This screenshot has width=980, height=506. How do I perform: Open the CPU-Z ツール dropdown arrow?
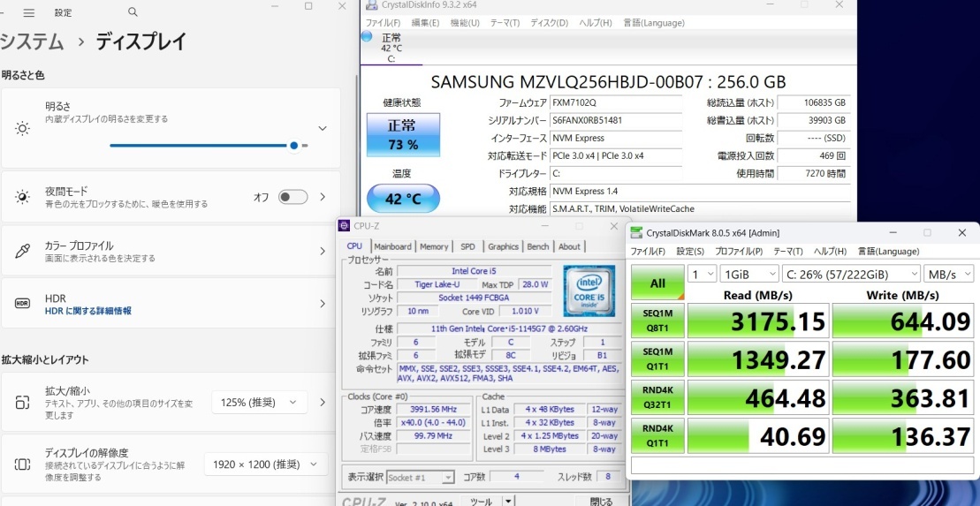click(x=508, y=501)
